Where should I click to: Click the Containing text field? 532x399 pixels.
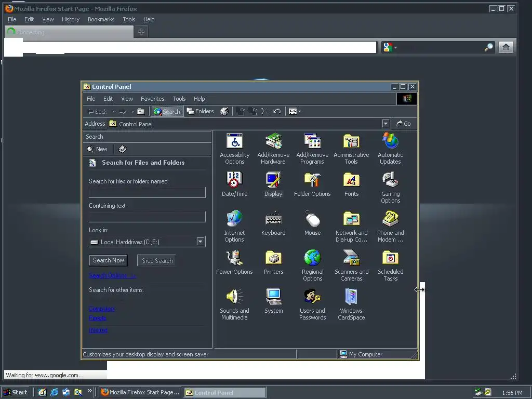click(147, 217)
